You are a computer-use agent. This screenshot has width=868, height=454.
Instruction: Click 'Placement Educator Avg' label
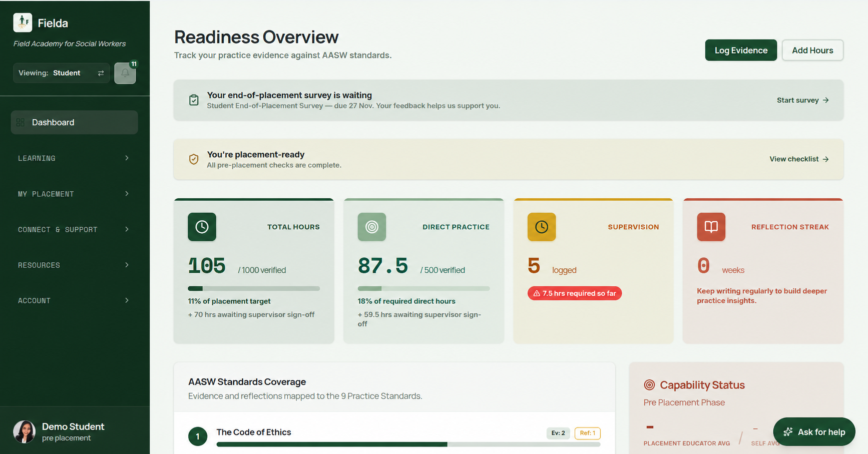(687, 443)
